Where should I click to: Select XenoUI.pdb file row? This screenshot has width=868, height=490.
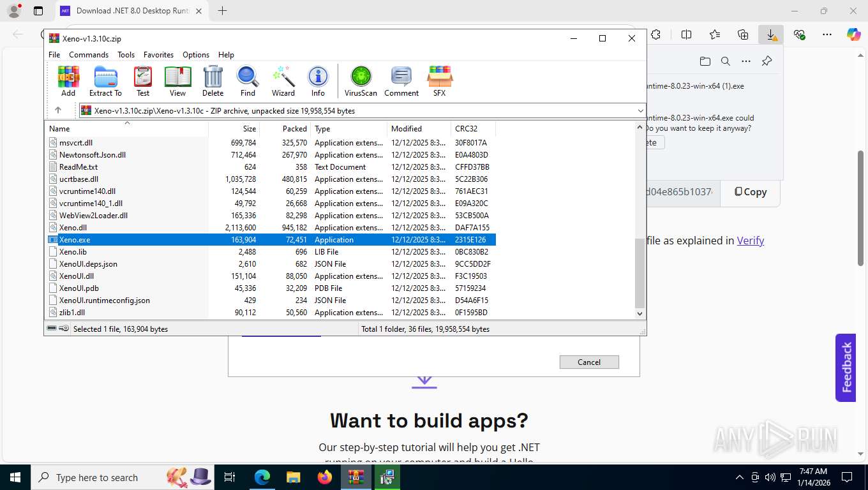tap(271, 288)
